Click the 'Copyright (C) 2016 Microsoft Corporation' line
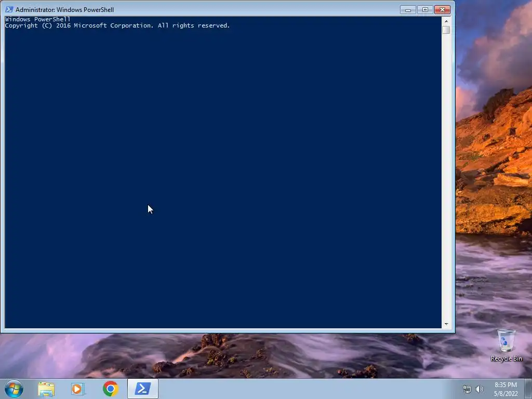Image resolution: width=532 pixels, height=399 pixels. point(117,25)
